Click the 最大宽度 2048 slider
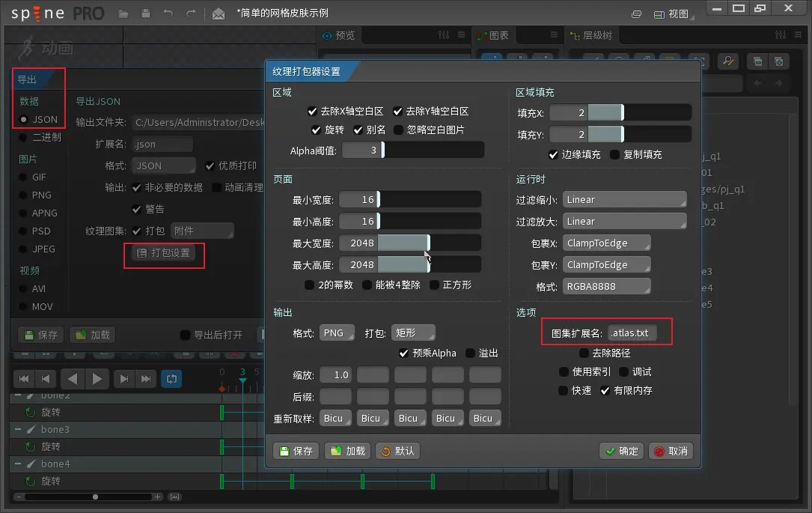Screen dimensions: 812x513 pyautogui.click(x=410, y=243)
